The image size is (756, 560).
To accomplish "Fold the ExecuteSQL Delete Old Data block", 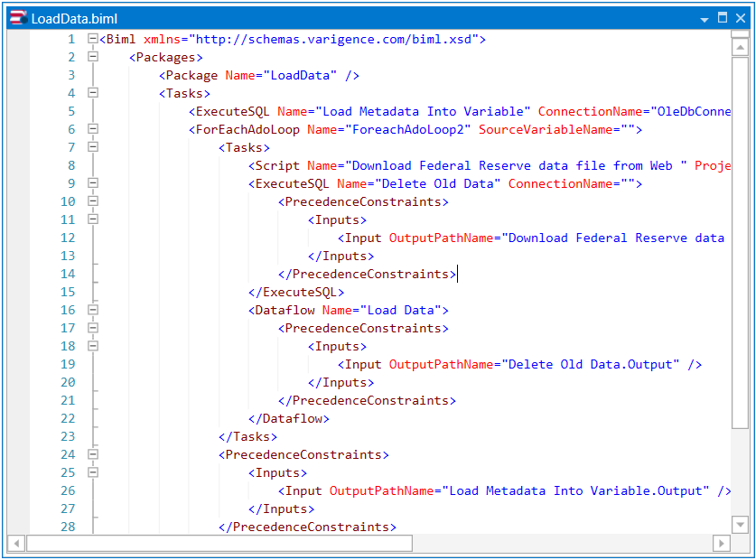I will [92, 183].
